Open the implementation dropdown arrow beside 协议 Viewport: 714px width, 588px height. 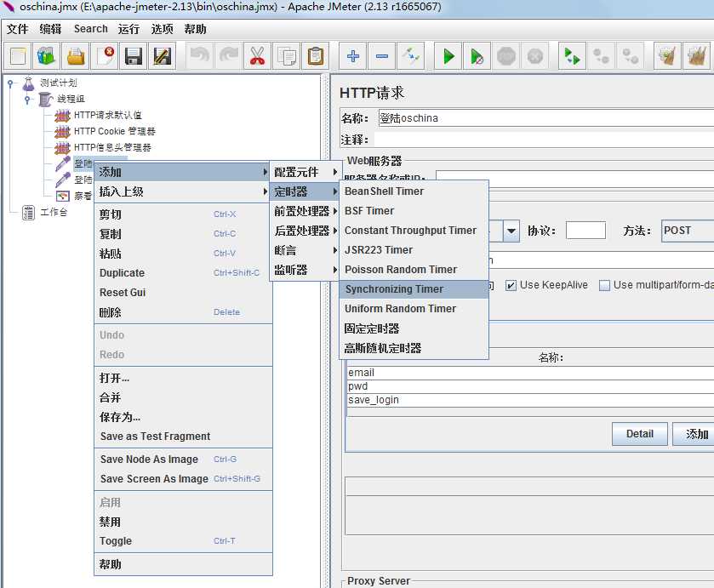[x=511, y=231]
